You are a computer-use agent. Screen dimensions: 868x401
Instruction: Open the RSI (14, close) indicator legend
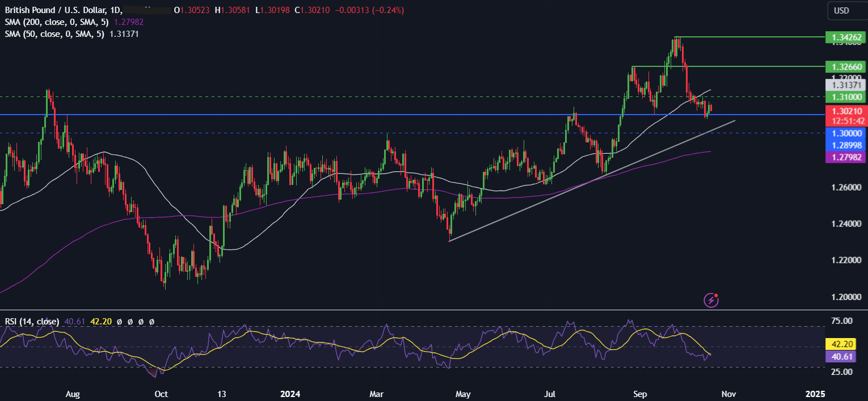tap(32, 322)
